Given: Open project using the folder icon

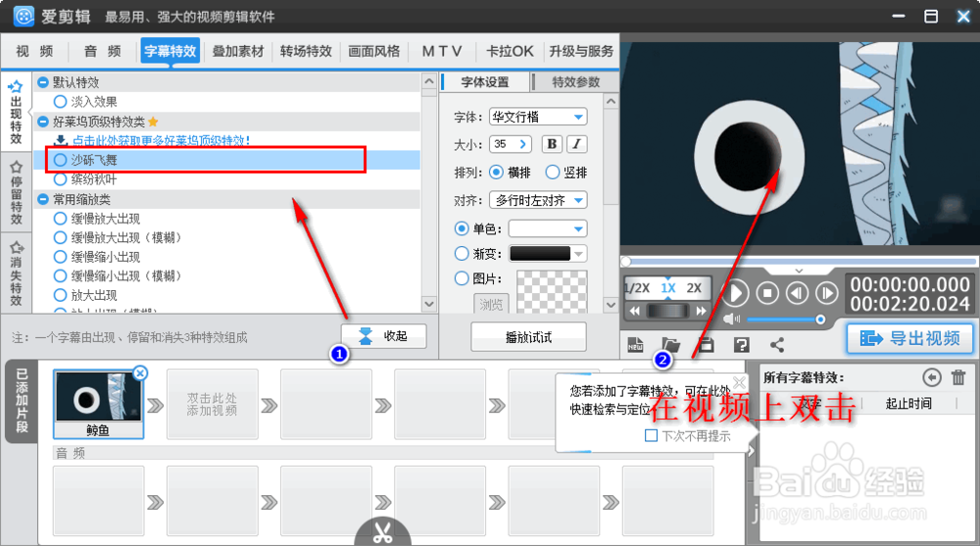Looking at the screenshot, I should (x=670, y=345).
